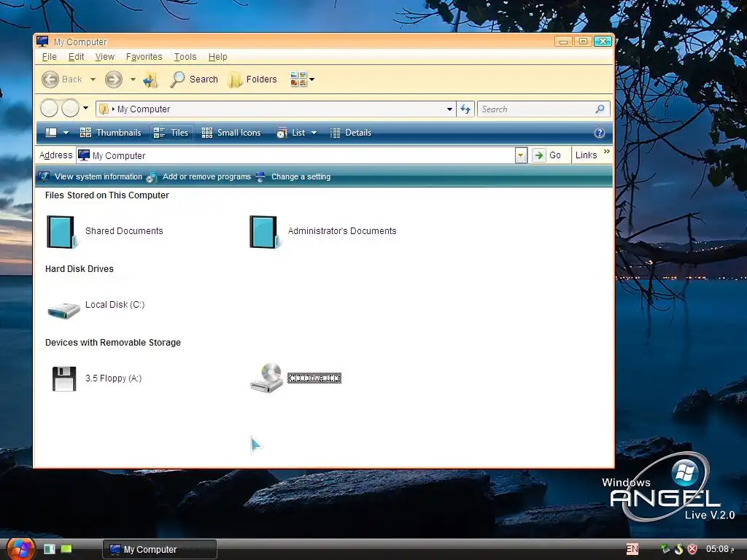Click the highlighted CD drive label
The width and height of the screenshot is (747, 560).
(x=314, y=378)
